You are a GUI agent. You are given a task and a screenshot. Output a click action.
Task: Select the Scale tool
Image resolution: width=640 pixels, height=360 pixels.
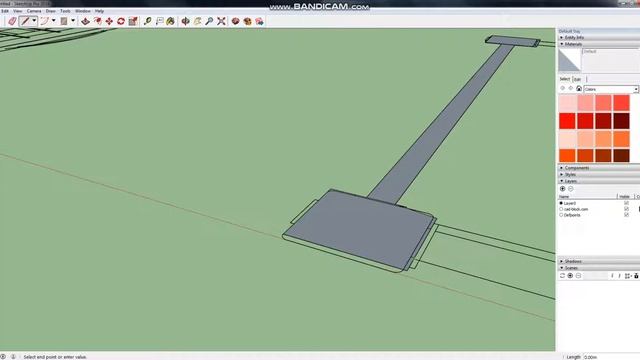coord(133,21)
